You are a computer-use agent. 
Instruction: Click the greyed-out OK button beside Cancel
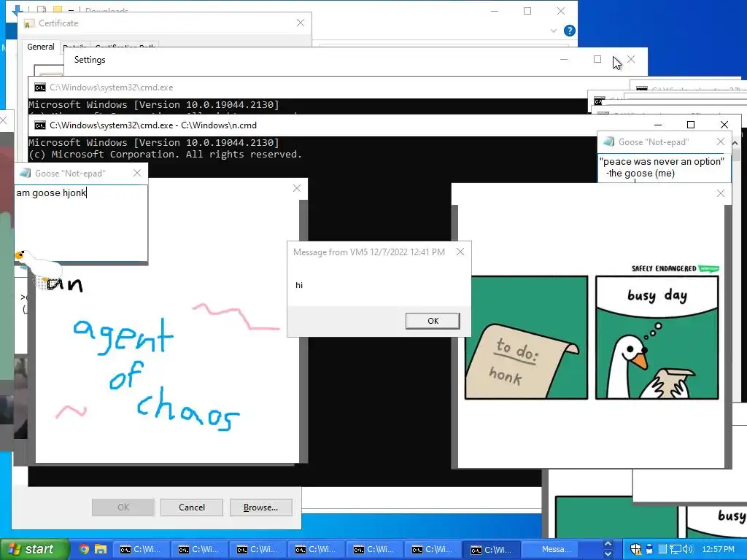click(x=123, y=507)
